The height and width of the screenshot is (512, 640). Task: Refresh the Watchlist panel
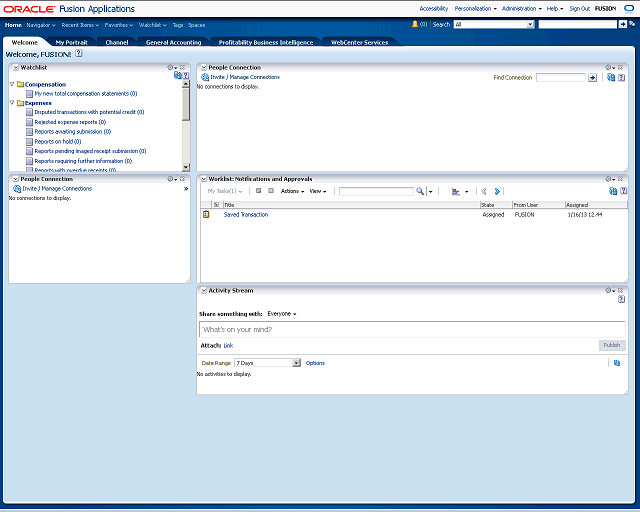coord(178,75)
